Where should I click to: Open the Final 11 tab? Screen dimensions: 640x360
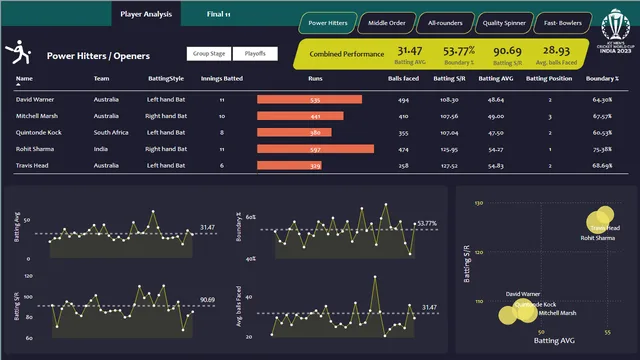pos(218,14)
